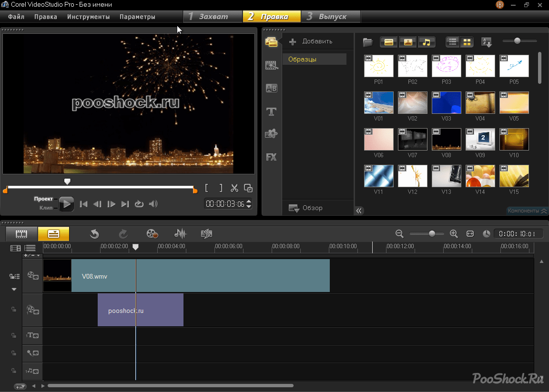Viewport: 549px width, 392px height.
Task: Open the FX filter panel
Action: point(271,157)
